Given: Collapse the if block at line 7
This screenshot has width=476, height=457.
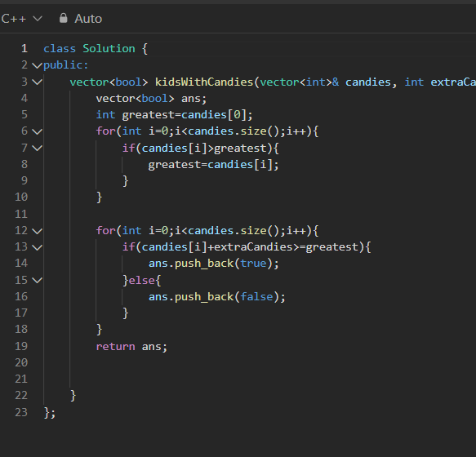Looking at the screenshot, I should 37,148.
